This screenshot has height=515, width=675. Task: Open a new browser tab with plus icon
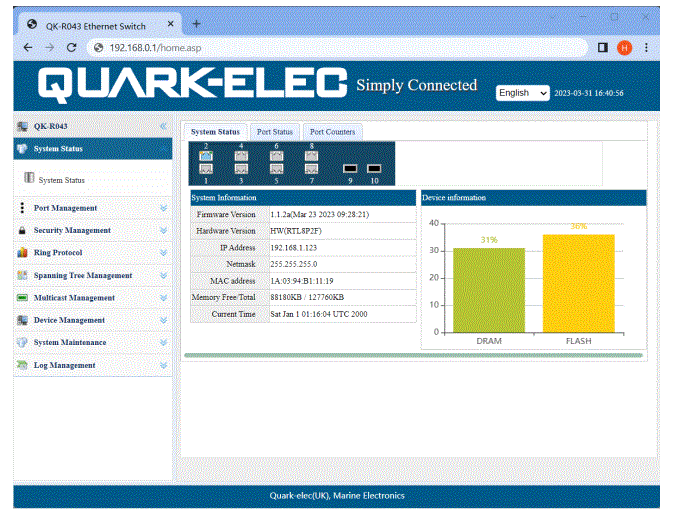point(196,24)
